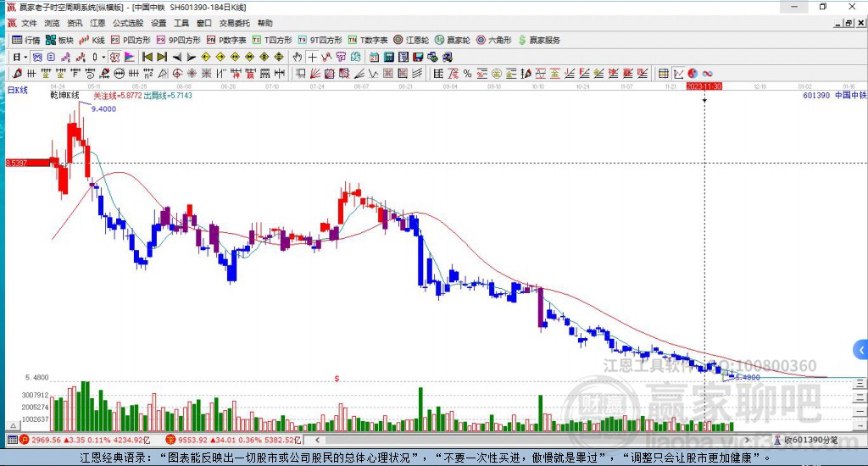Open the 公式选股 menu
This screenshot has height=466, width=868.
click(128, 23)
